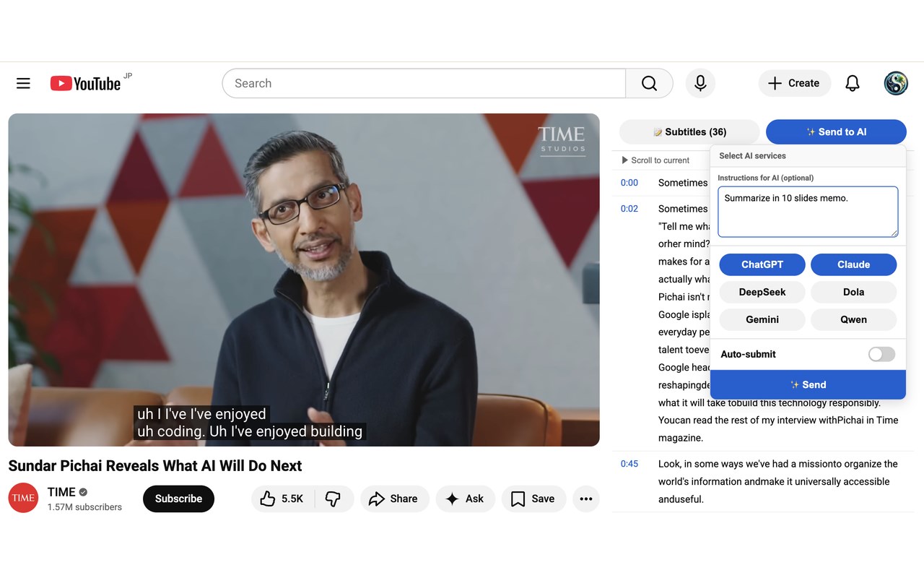Go to YouTube home via logo
Screen dimensions: 924x578
(x=85, y=83)
